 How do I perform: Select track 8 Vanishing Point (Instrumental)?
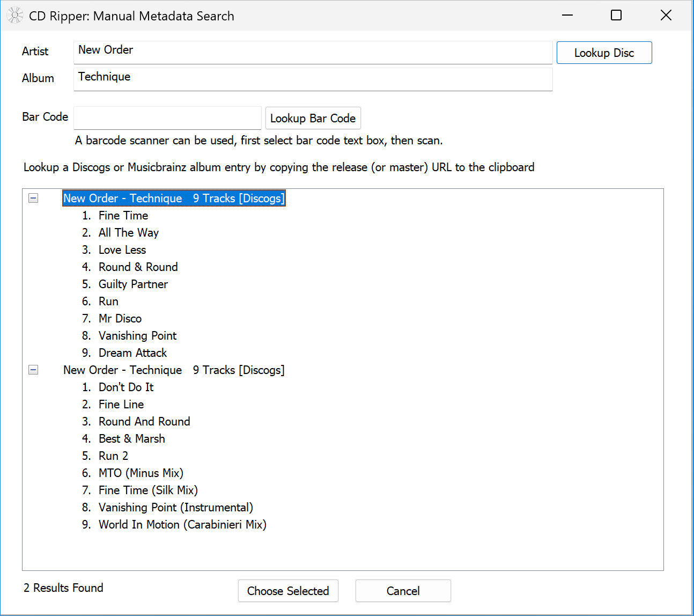(175, 507)
